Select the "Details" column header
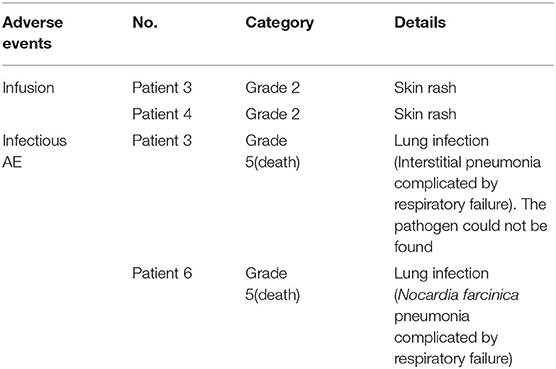 click(x=420, y=23)
